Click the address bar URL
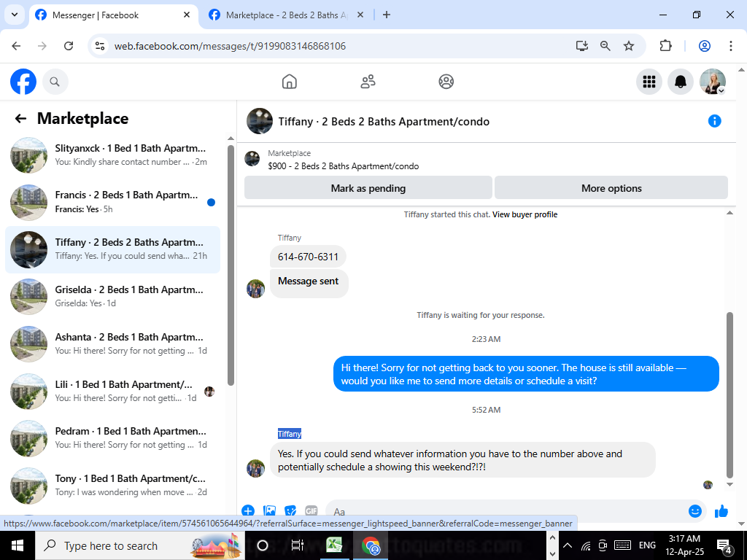This screenshot has height=560, width=747. point(230,46)
